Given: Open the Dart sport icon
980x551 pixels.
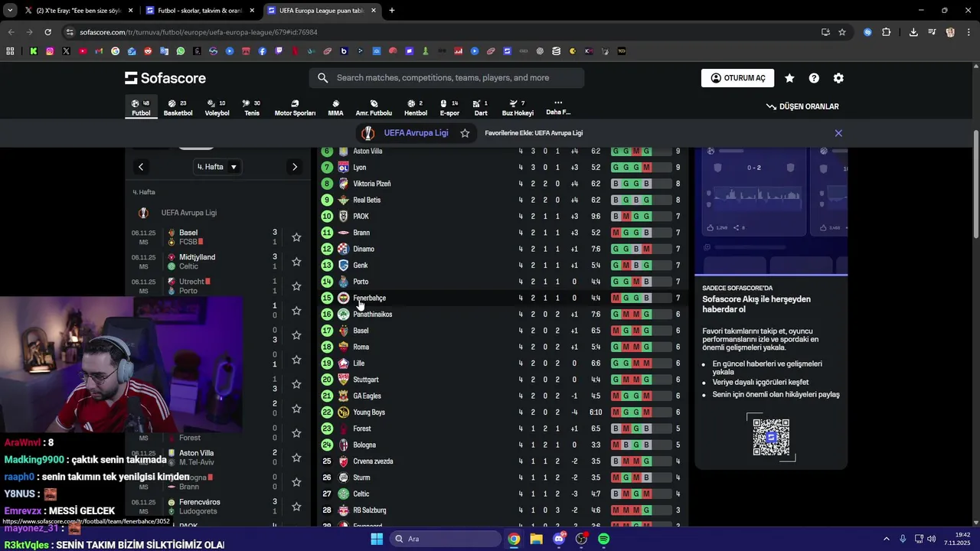Looking at the screenshot, I should pyautogui.click(x=481, y=108).
